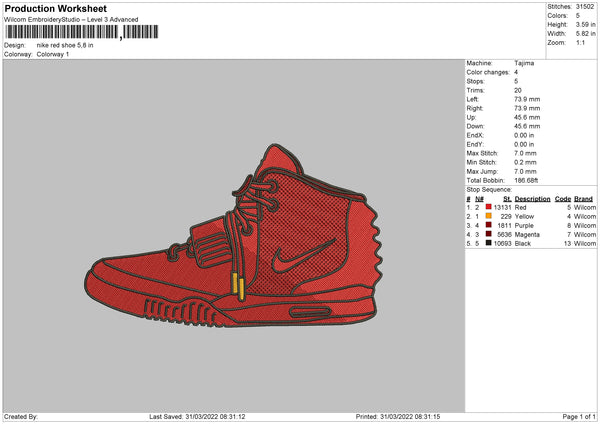Click the 'Printed: 31/03/2022 08:31:15' footer text

pos(398,416)
